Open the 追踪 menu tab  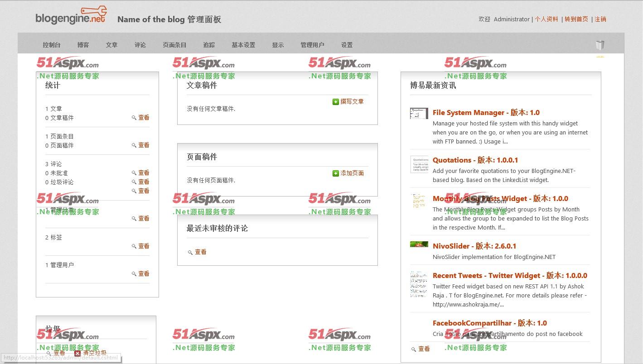point(209,45)
